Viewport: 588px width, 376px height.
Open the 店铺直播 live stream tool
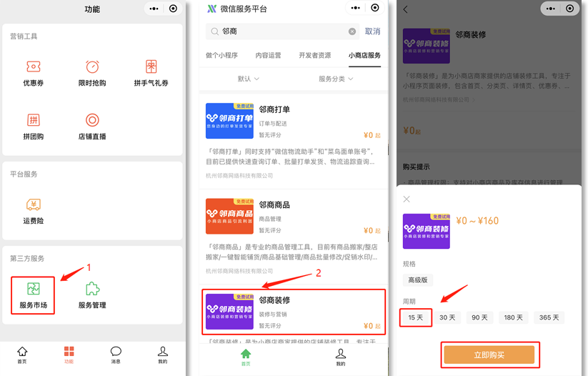coord(92,127)
